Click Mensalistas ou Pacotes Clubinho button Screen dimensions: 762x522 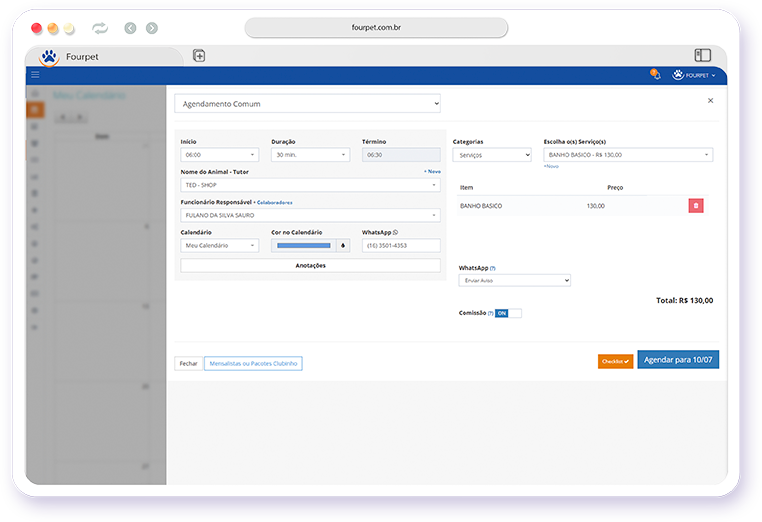tap(253, 364)
